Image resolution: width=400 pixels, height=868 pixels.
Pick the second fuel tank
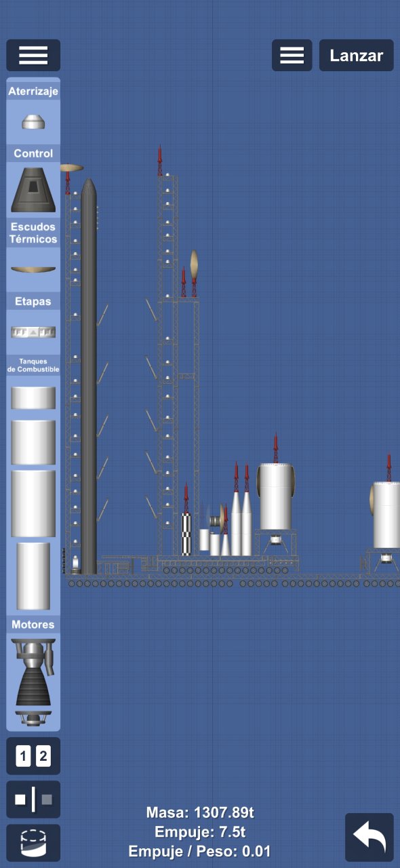(x=33, y=442)
